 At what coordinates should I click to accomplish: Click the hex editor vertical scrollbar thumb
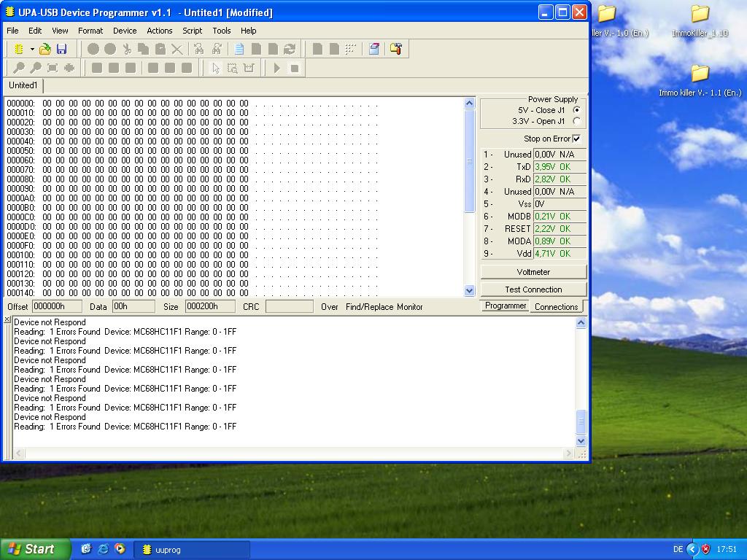point(469,162)
